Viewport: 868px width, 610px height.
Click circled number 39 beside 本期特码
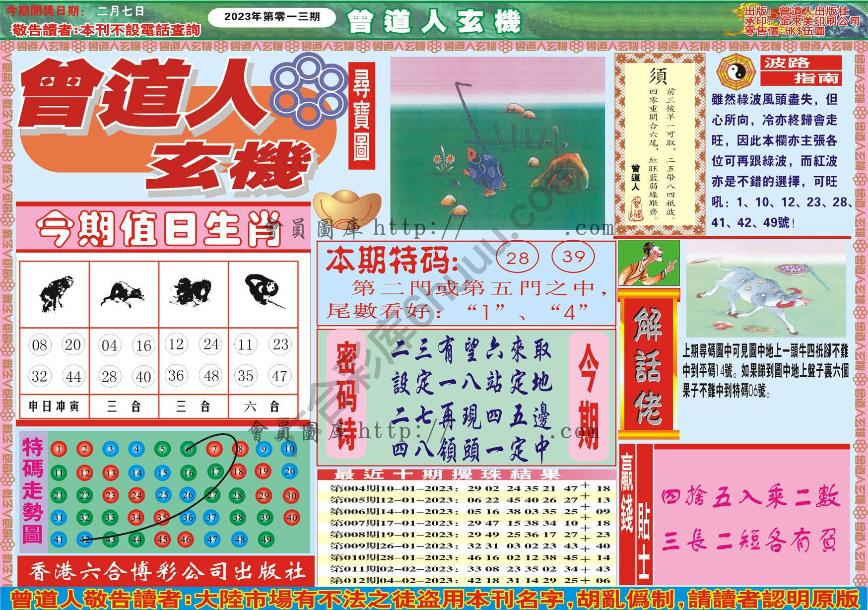pos(574,257)
